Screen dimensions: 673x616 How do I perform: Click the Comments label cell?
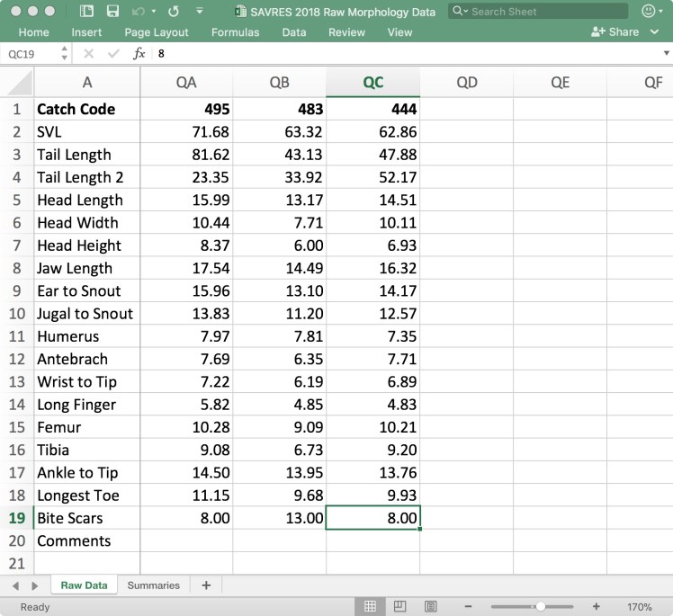coord(87,540)
